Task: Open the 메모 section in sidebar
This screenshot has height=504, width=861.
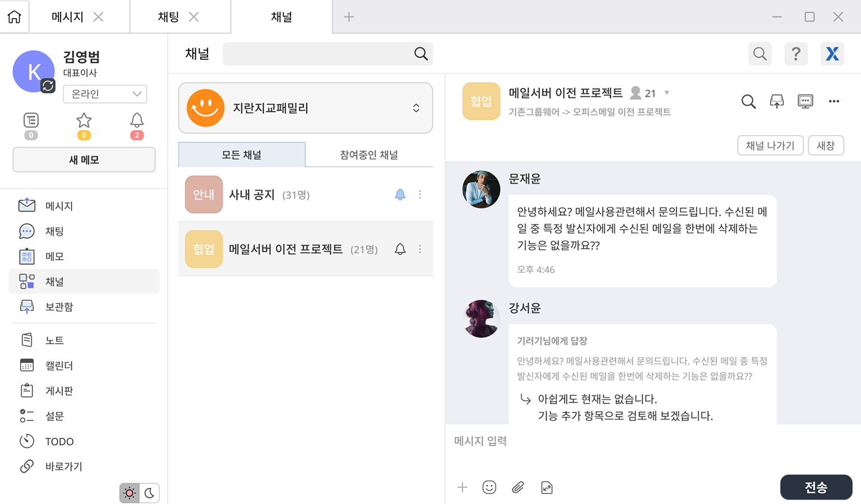Action: (x=53, y=256)
